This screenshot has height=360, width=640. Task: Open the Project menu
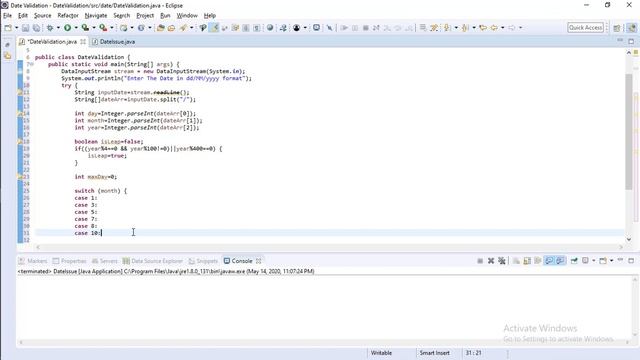[x=145, y=16]
